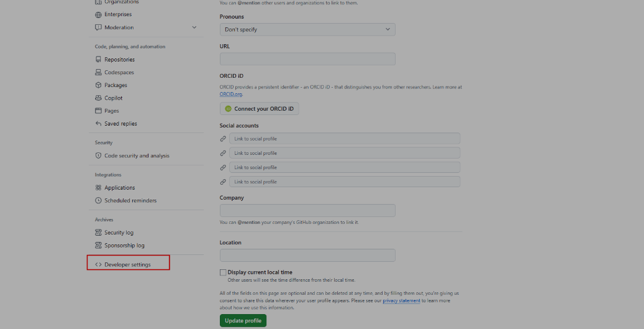Open Security log in sidebar
The height and width of the screenshot is (329, 644).
(x=119, y=233)
